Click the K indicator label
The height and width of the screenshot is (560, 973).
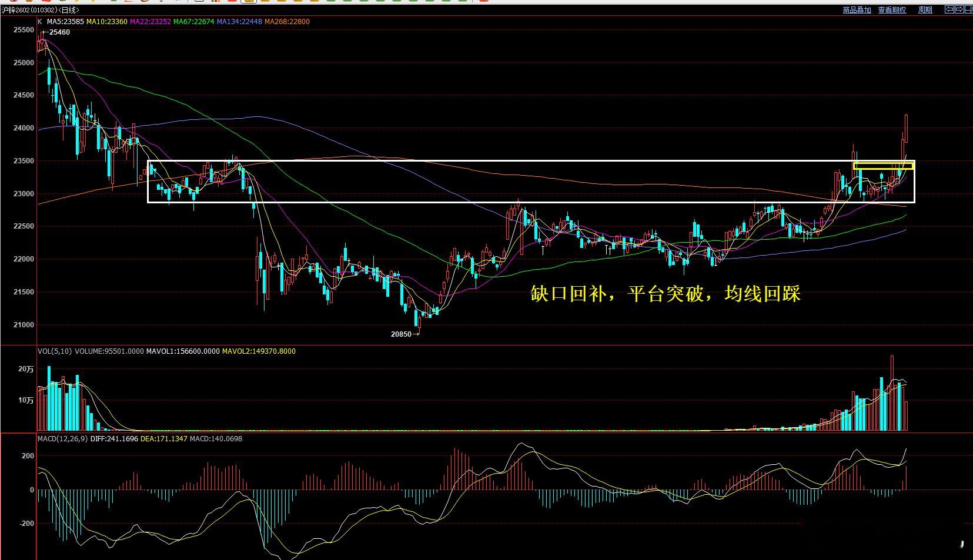point(40,22)
